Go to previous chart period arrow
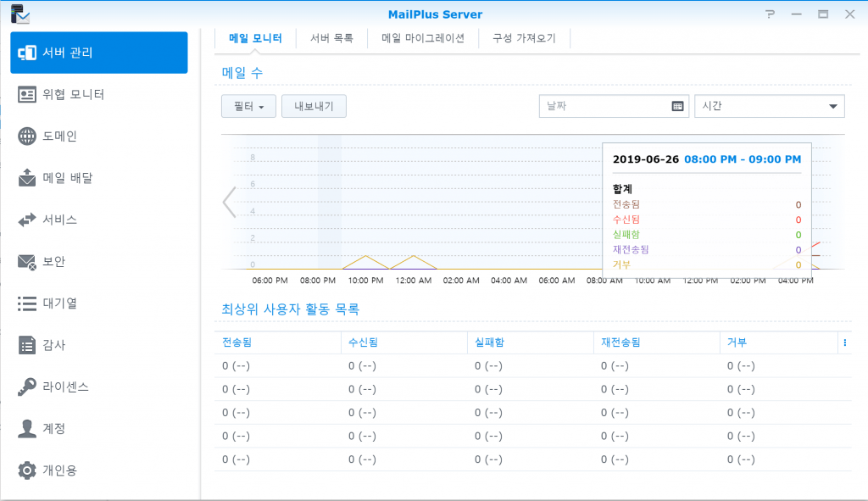Viewport: 868px width, 501px height. click(229, 202)
